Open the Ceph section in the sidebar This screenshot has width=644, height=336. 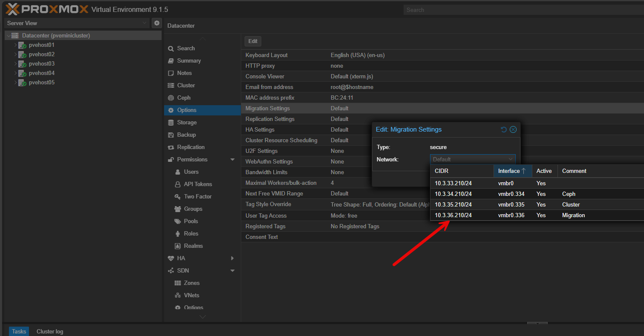point(183,98)
